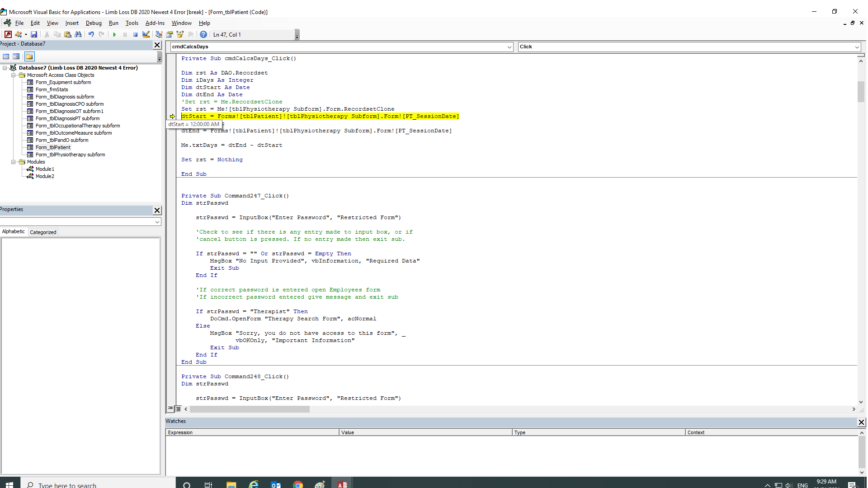Select Form_tblPatient in project tree
868x488 pixels.
(x=53, y=147)
